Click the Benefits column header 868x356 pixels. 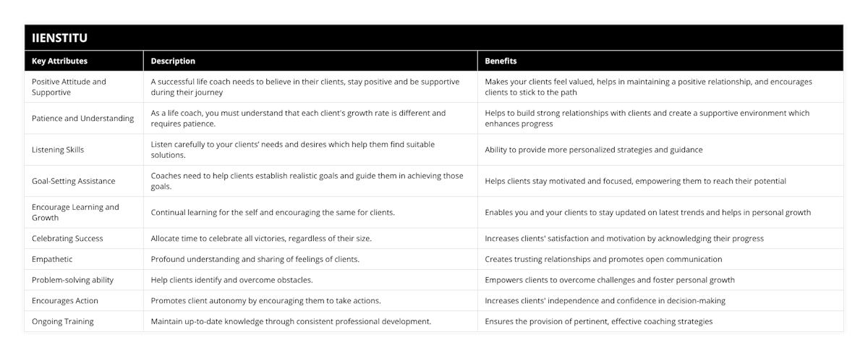pos(501,62)
